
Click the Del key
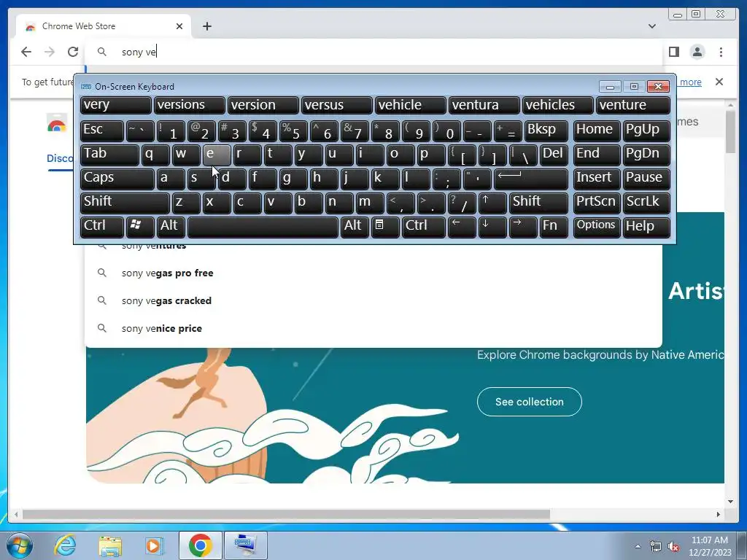pyautogui.click(x=554, y=155)
